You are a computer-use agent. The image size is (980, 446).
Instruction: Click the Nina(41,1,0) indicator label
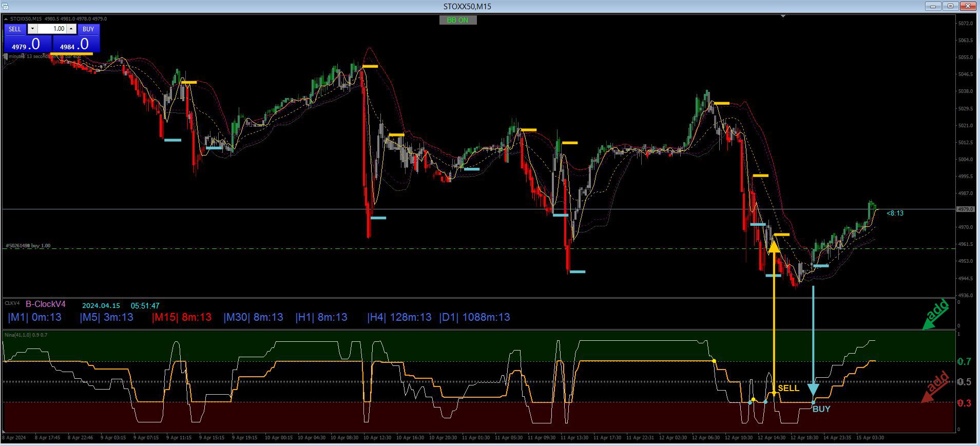[x=26, y=335]
